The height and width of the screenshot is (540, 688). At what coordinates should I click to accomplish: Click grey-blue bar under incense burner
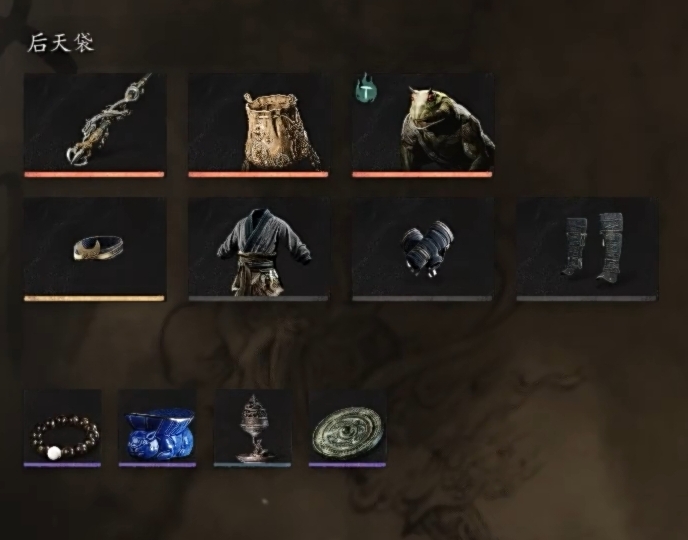coord(252,465)
